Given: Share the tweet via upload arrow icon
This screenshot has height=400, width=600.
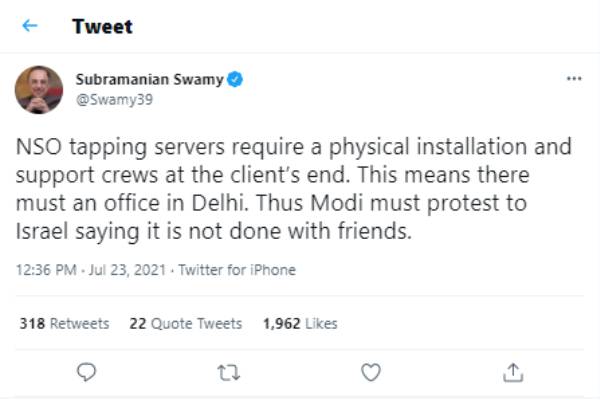Looking at the screenshot, I should coord(513,372).
